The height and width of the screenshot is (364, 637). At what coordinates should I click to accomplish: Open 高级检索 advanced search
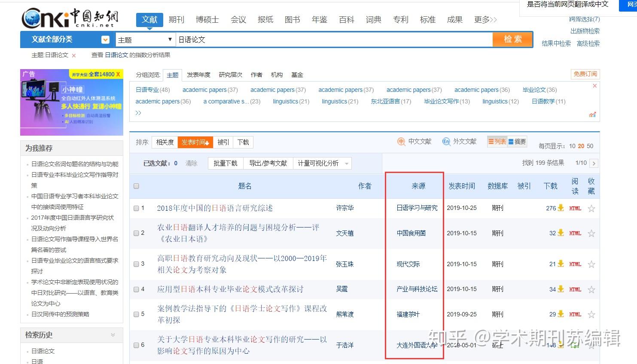pos(588,43)
